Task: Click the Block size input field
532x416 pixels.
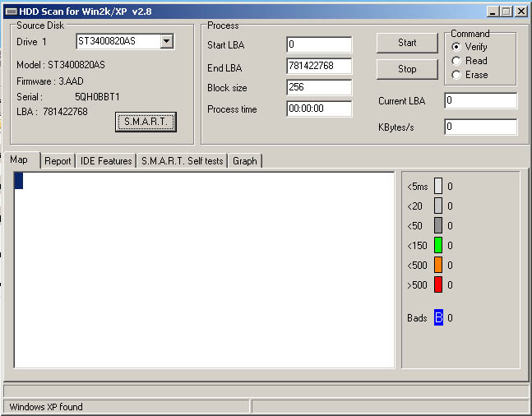Action: [319, 87]
